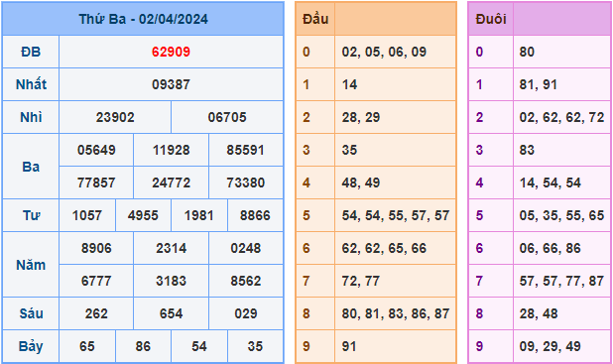Viewport: 613px width, 364px height.
Task: Click sixth prize number 262
Action: (96, 313)
